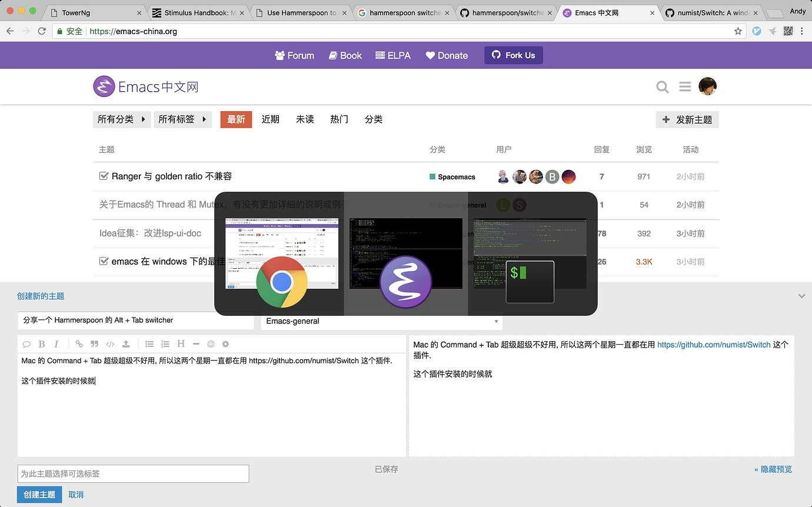
Task: Click the Fork Us button
Action: coord(514,55)
